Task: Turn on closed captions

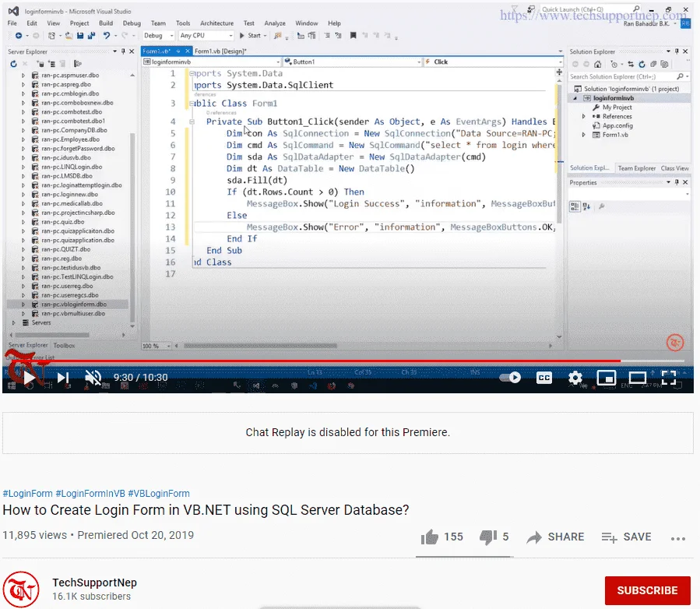Action: [x=544, y=378]
